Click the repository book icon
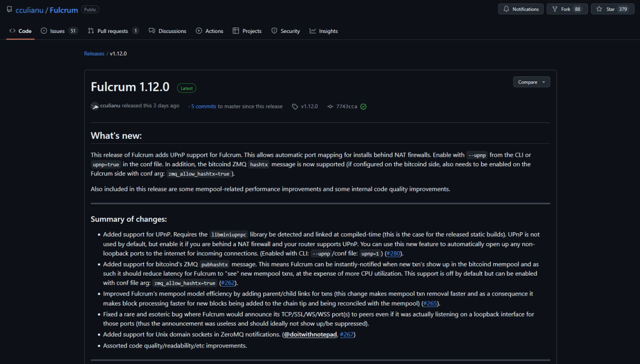Viewport: 640px width, 364px height. tap(9, 9)
